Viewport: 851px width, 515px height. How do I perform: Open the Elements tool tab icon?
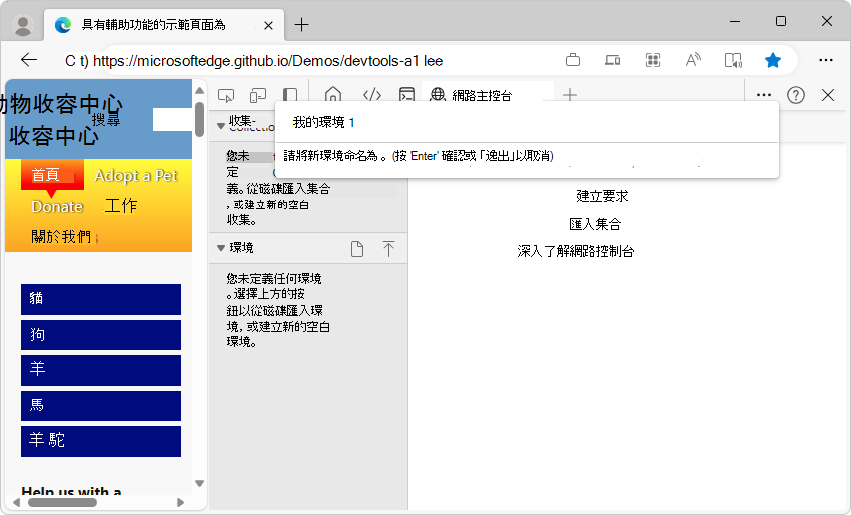point(372,95)
